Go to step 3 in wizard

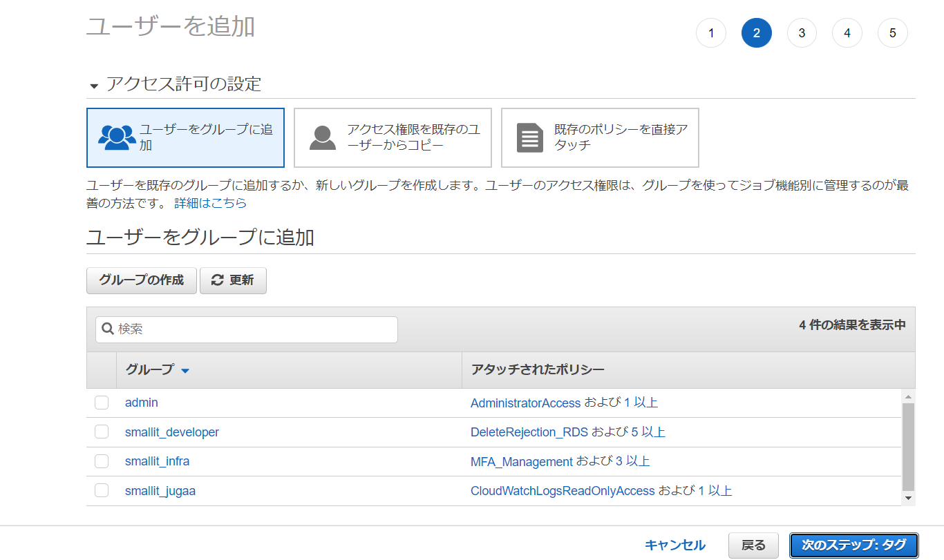tap(802, 33)
